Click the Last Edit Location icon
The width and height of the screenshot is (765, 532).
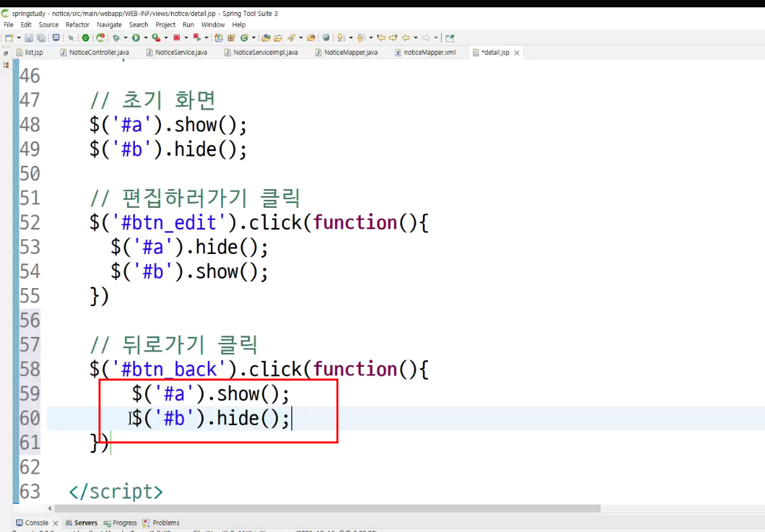point(381,37)
